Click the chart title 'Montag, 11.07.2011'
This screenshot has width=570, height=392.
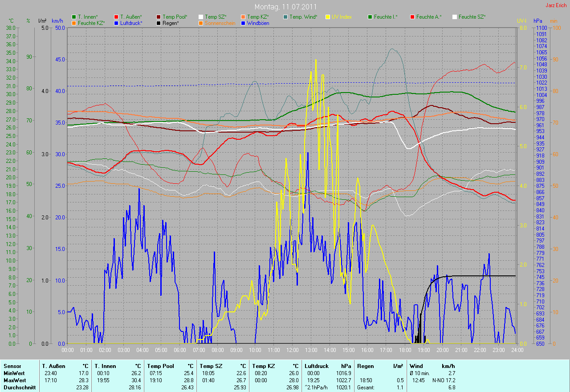pyautogui.click(x=285, y=7)
